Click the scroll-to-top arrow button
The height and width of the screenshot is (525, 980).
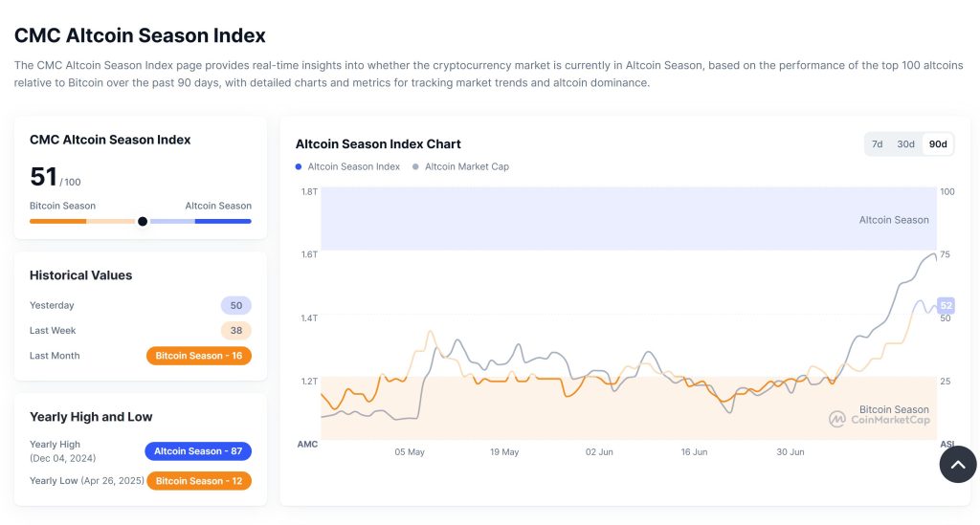click(958, 465)
